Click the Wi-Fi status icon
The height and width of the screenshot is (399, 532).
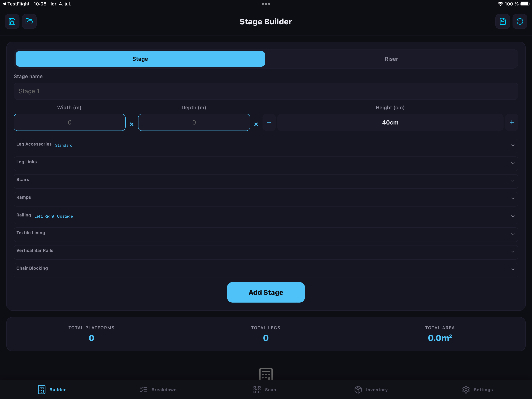click(x=500, y=4)
